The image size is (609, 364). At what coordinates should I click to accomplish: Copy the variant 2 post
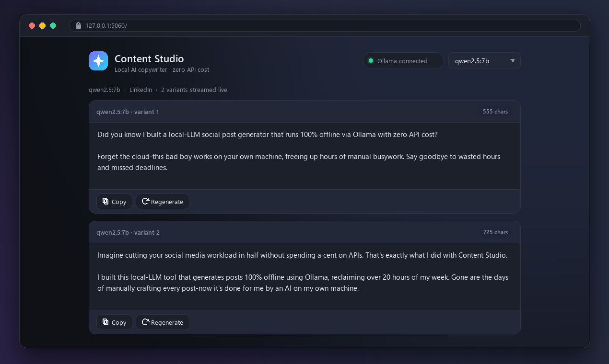coord(114,322)
